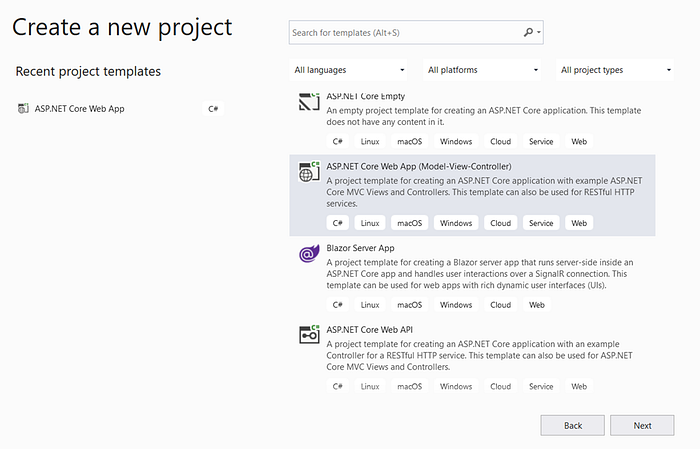Click the Linux tag under Blazor Server App
700x449 pixels.
370,304
